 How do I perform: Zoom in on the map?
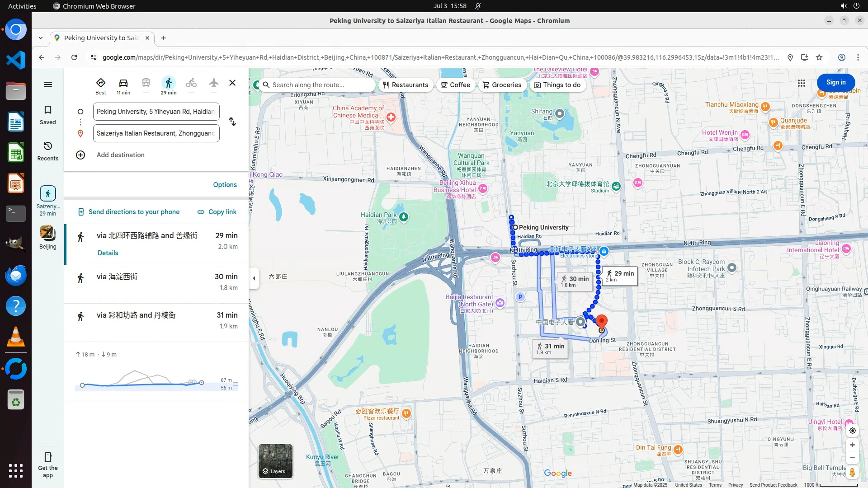point(852,445)
